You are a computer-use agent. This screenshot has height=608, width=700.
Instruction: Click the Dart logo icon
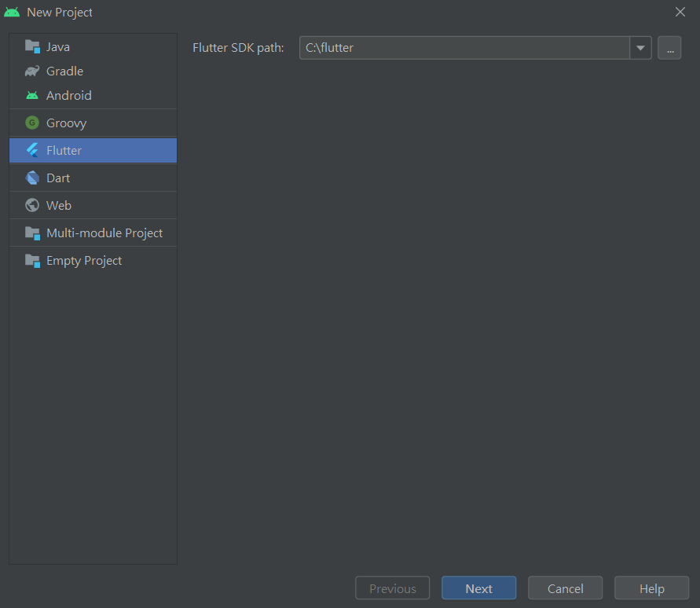click(x=32, y=178)
